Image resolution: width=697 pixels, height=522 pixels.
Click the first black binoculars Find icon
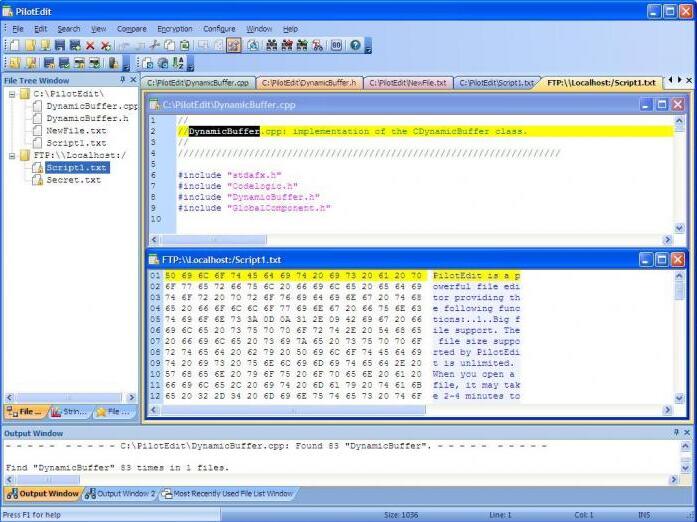272,45
